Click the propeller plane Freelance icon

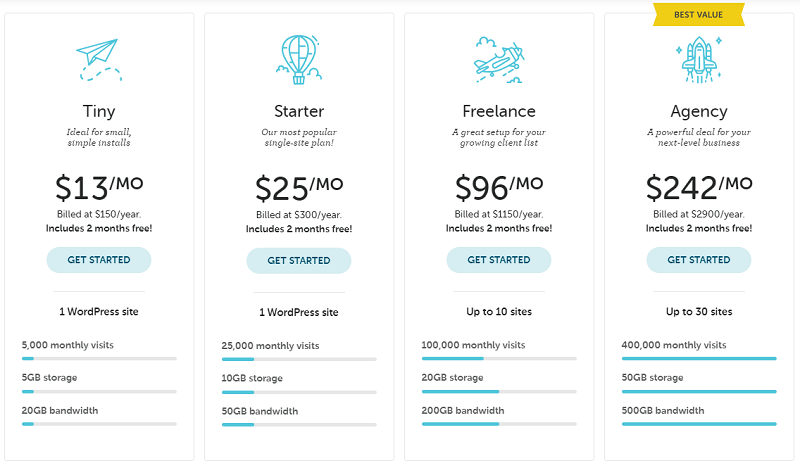coord(499,60)
